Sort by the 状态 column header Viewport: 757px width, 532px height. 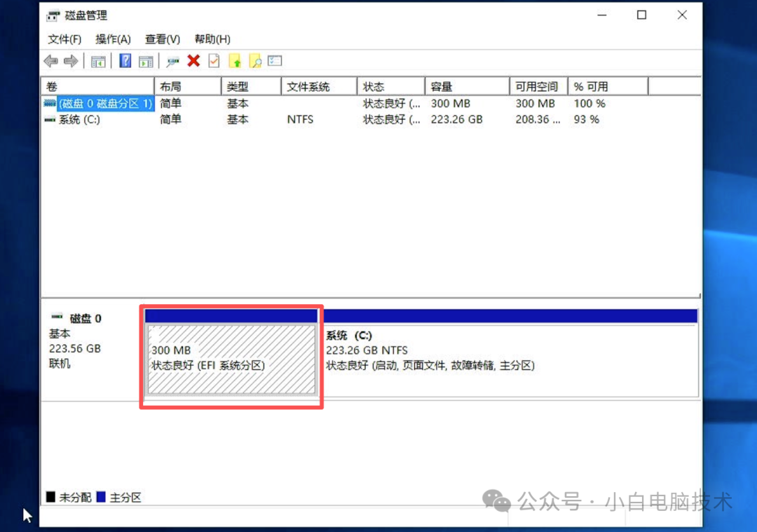(x=391, y=86)
